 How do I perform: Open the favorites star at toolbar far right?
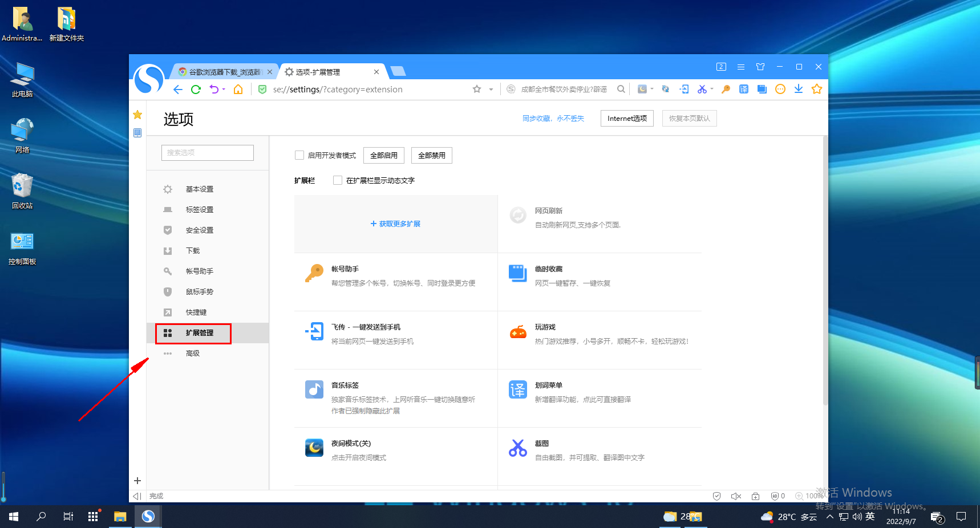click(x=817, y=89)
